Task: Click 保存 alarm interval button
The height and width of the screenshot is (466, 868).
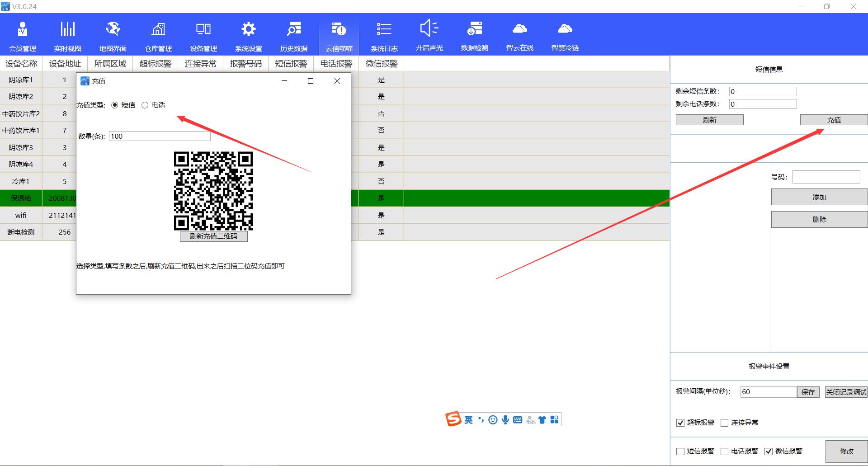Action: click(x=808, y=392)
